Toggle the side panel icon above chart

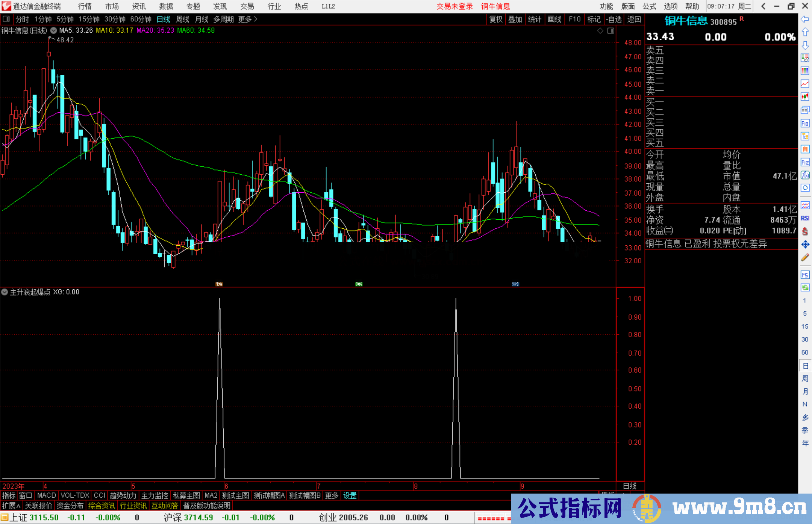pos(611,31)
